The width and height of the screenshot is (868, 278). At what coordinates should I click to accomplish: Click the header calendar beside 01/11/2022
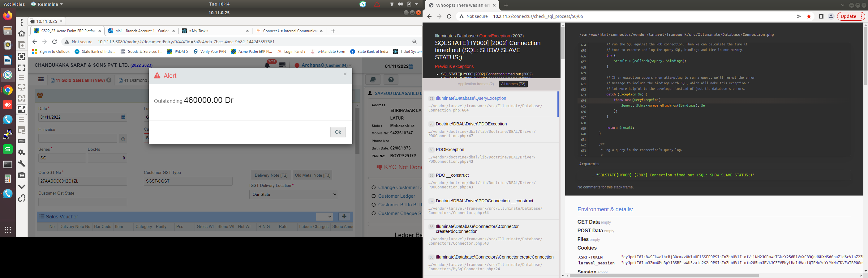411,66
